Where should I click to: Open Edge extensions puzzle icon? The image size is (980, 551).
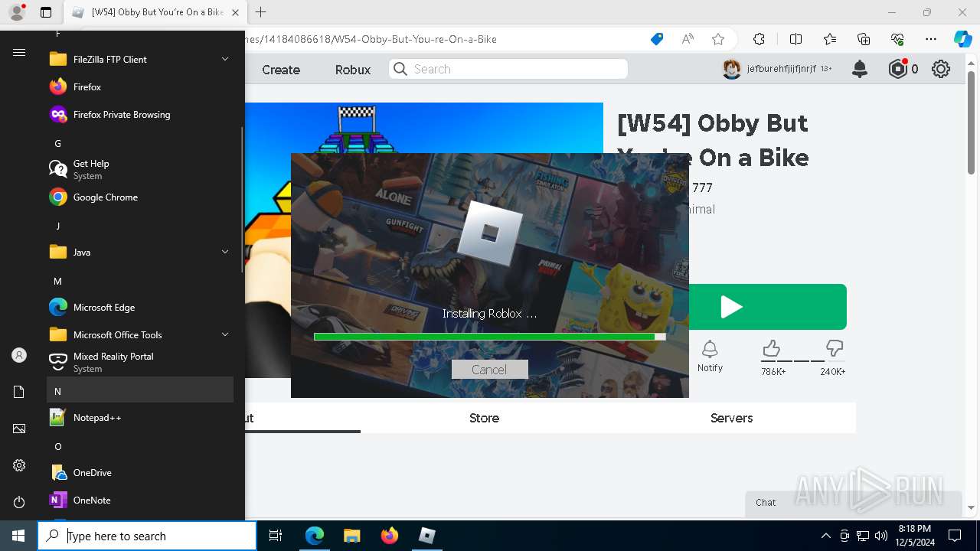(x=759, y=39)
